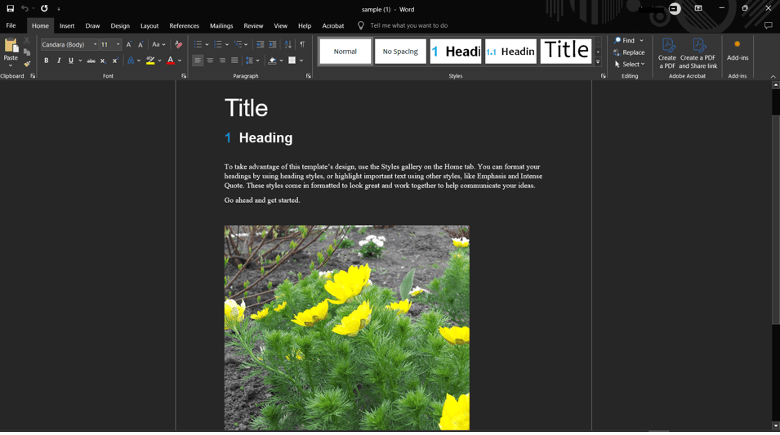Toggle Underline formatting

(x=71, y=61)
